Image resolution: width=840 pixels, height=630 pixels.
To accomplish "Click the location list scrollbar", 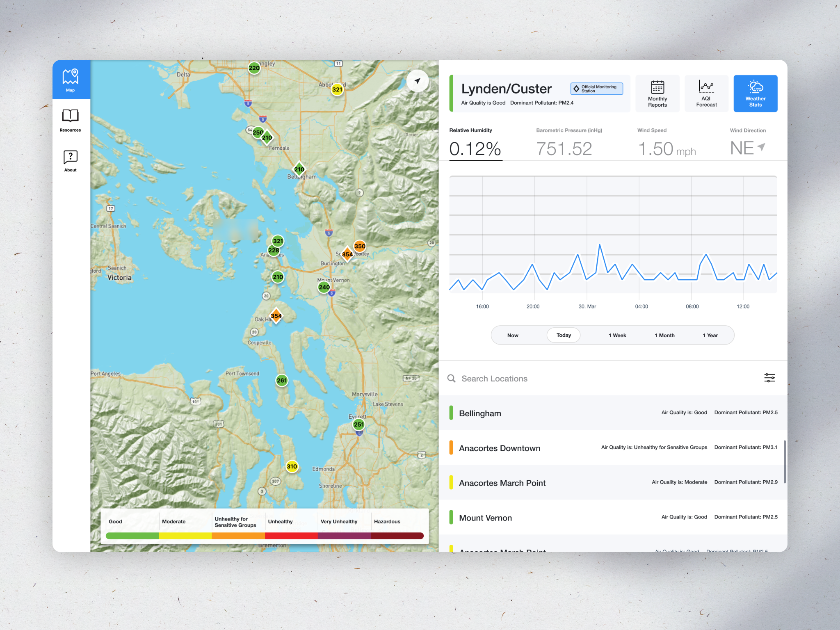I will tap(785, 462).
